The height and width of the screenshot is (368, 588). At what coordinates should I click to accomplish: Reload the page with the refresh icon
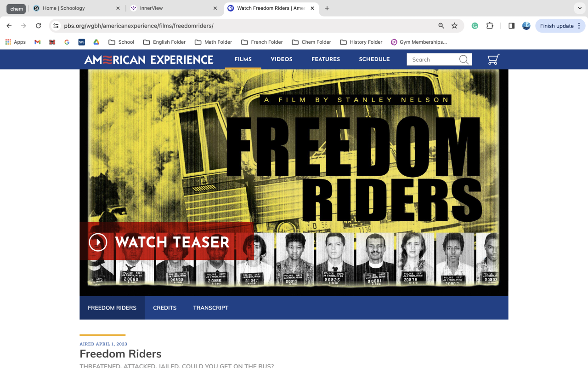click(x=39, y=26)
